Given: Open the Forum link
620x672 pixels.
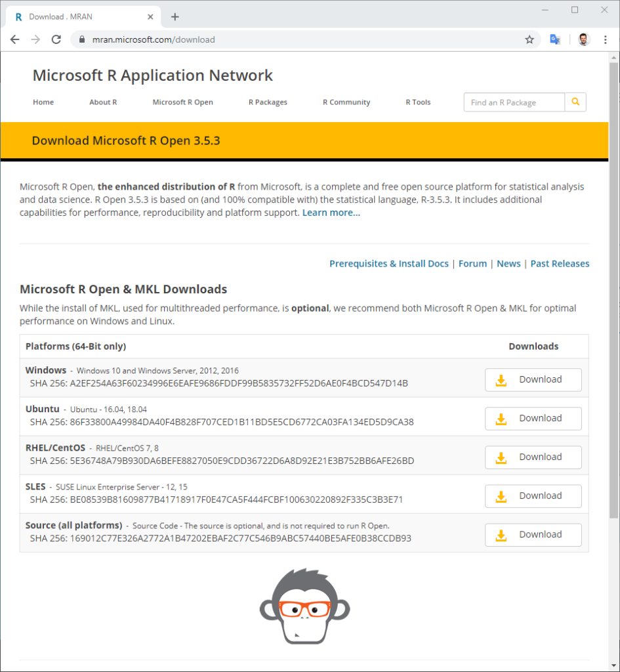Looking at the screenshot, I should pyautogui.click(x=472, y=264).
